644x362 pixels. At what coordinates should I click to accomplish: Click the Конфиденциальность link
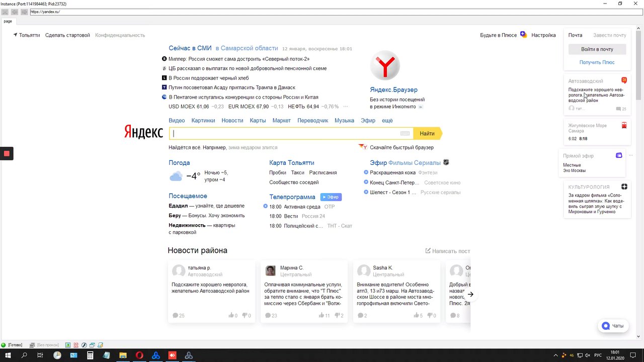pyautogui.click(x=120, y=35)
